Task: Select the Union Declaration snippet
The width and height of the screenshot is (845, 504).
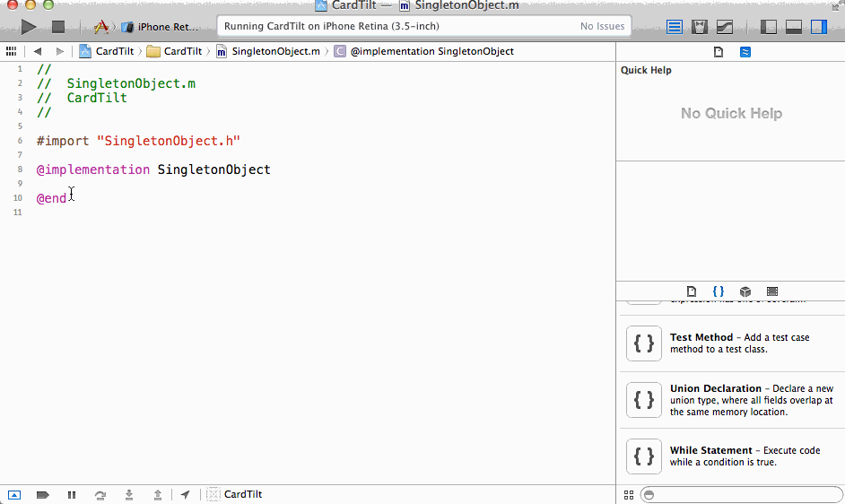Action: [x=732, y=400]
